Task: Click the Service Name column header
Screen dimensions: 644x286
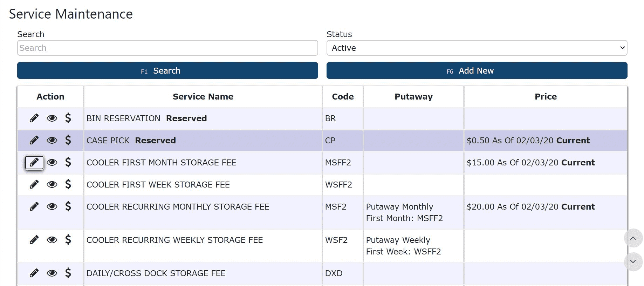Action: (x=203, y=97)
